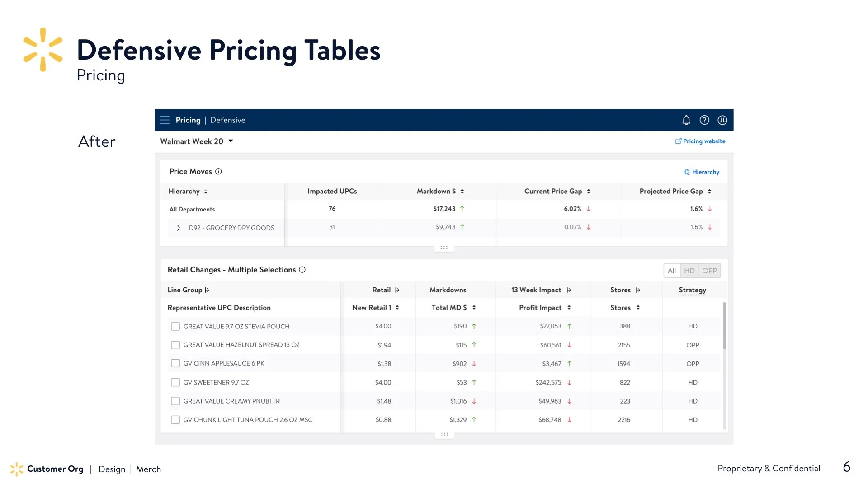Open the Pricing website link
The image size is (868, 488).
click(704, 141)
